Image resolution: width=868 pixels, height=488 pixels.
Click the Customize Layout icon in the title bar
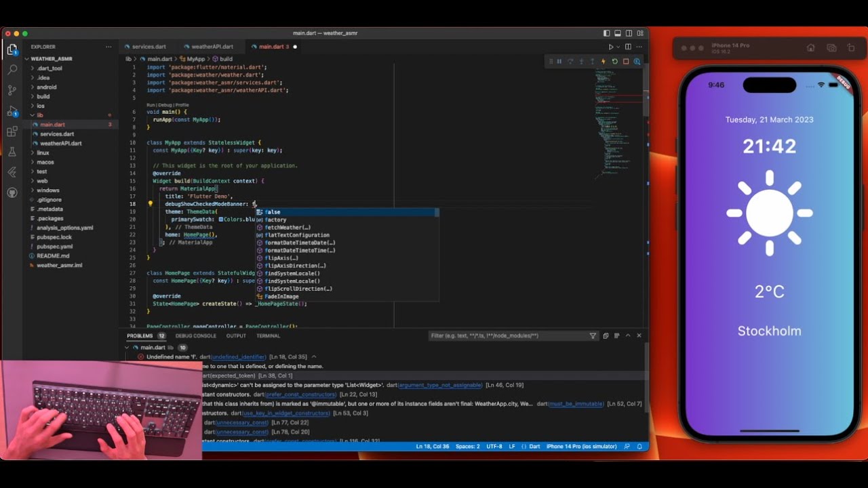(639, 33)
